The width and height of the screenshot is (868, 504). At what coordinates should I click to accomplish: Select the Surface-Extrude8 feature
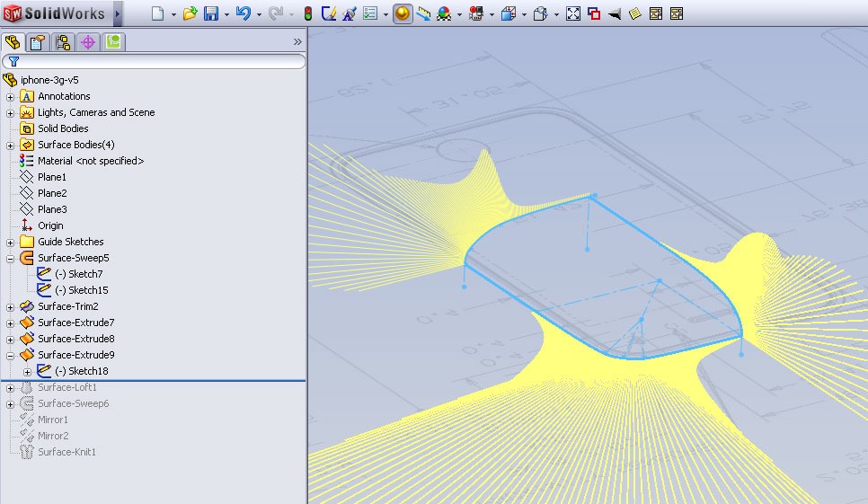pos(75,339)
